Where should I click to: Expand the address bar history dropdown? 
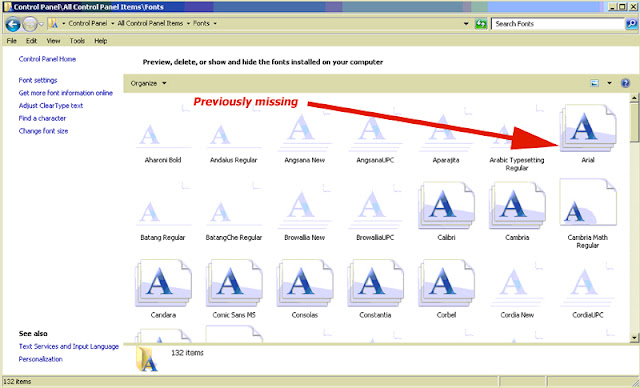click(x=466, y=24)
